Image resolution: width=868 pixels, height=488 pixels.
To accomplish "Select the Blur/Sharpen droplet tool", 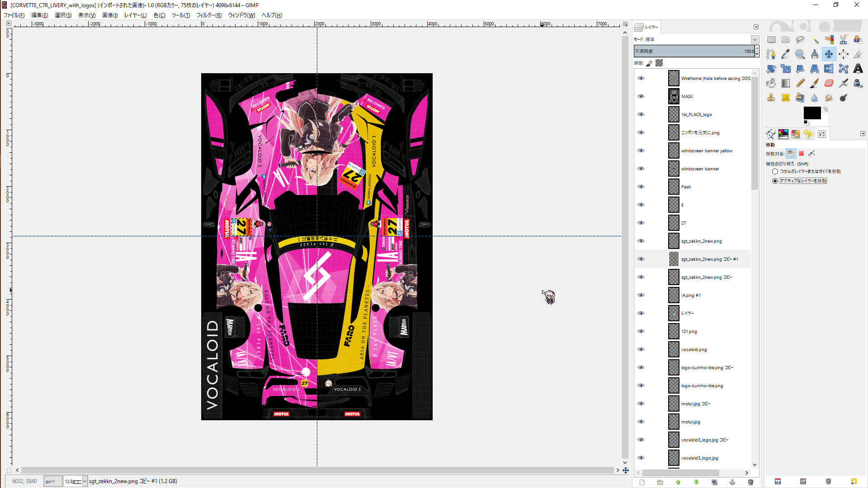I will [x=815, y=98].
